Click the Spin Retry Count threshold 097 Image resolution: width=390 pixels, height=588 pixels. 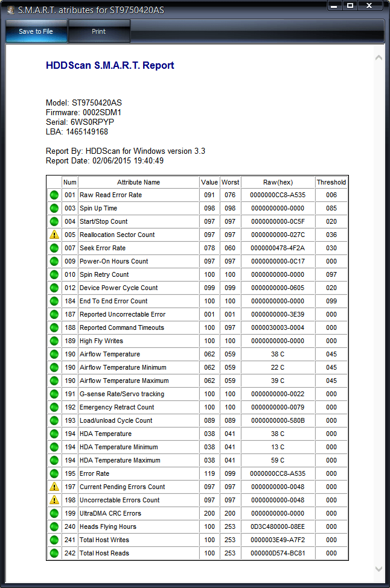(331, 274)
